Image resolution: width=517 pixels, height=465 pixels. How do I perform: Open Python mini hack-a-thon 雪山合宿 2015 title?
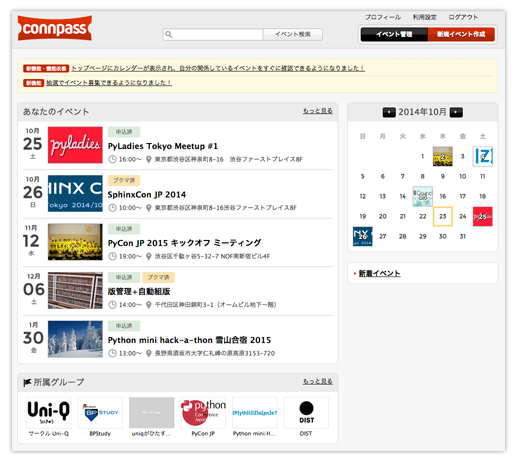189,340
